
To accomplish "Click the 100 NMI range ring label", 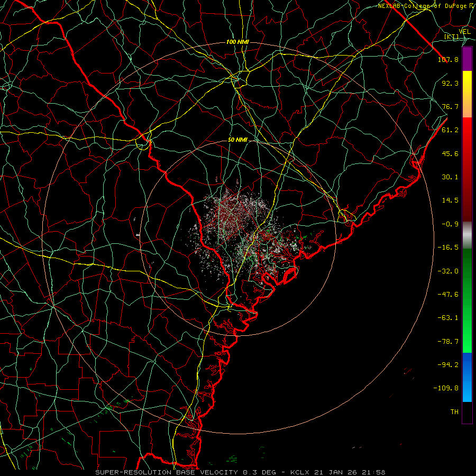I will [237, 42].
